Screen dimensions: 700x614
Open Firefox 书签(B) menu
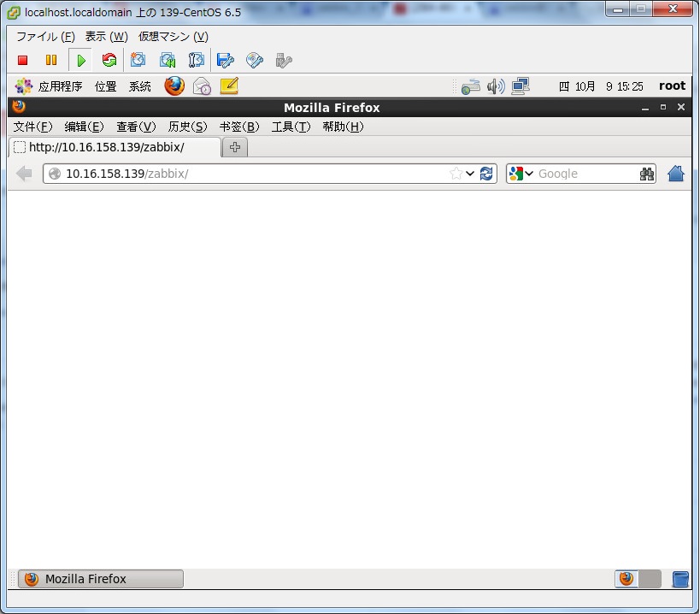(239, 127)
